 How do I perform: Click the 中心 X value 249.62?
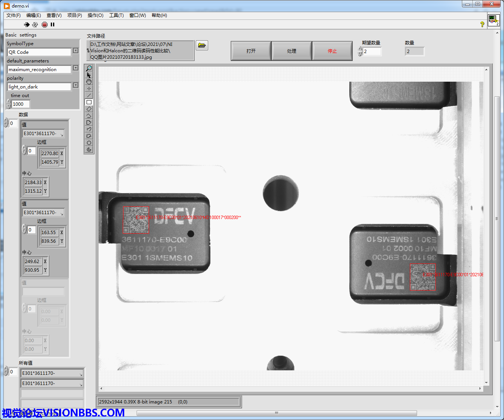tap(33, 261)
